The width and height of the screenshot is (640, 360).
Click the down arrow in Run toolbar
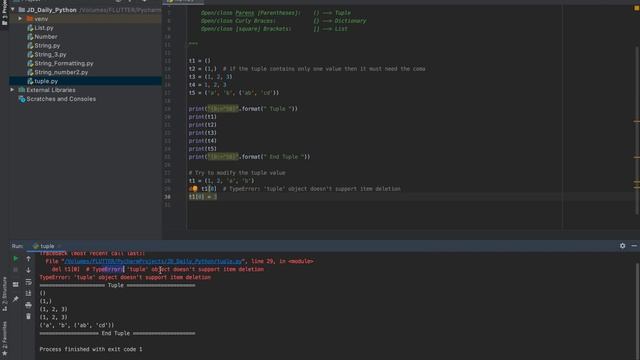[x=28, y=270]
